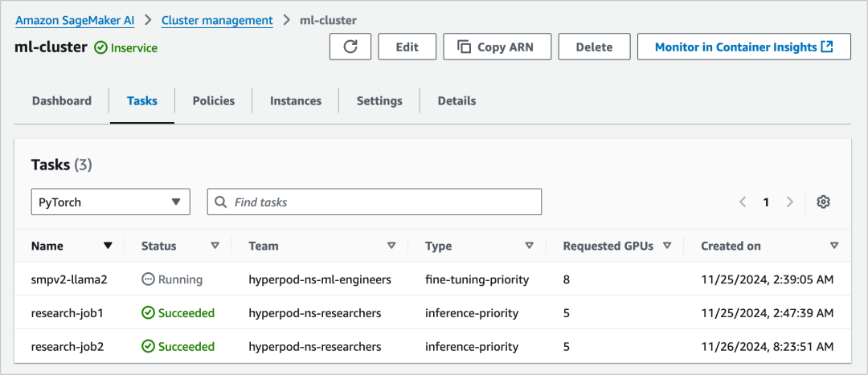The height and width of the screenshot is (375, 868).
Task: Switch to the Dashboard tab
Action: tap(62, 101)
